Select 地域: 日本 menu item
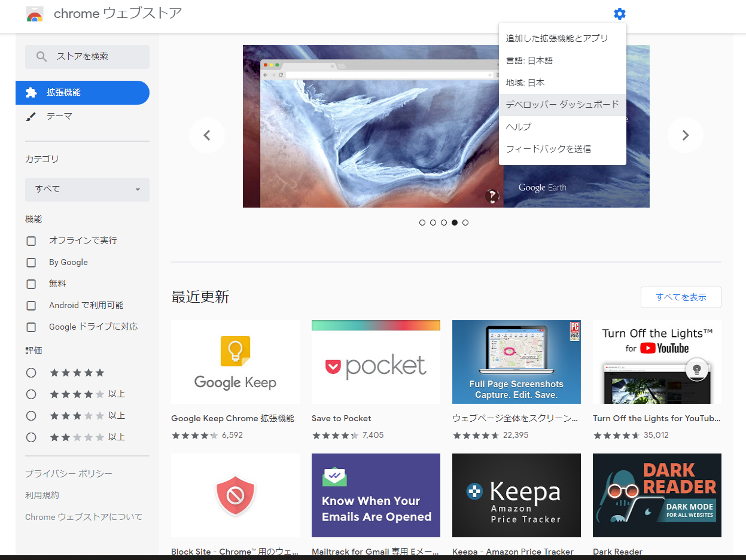746x560 pixels. [x=562, y=83]
